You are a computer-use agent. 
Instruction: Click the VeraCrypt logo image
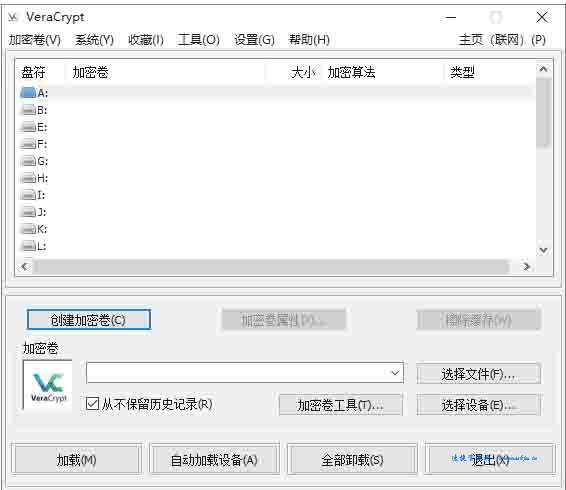pyautogui.click(x=48, y=385)
